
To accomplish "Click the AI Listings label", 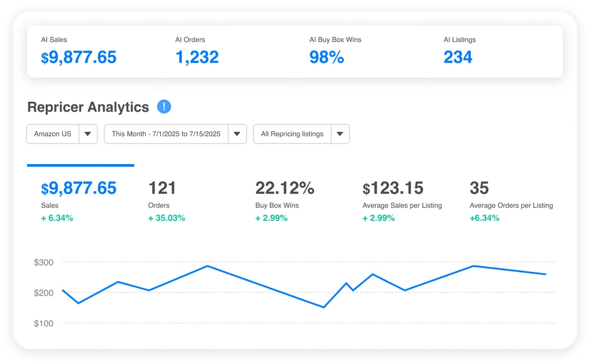I will click(x=459, y=40).
